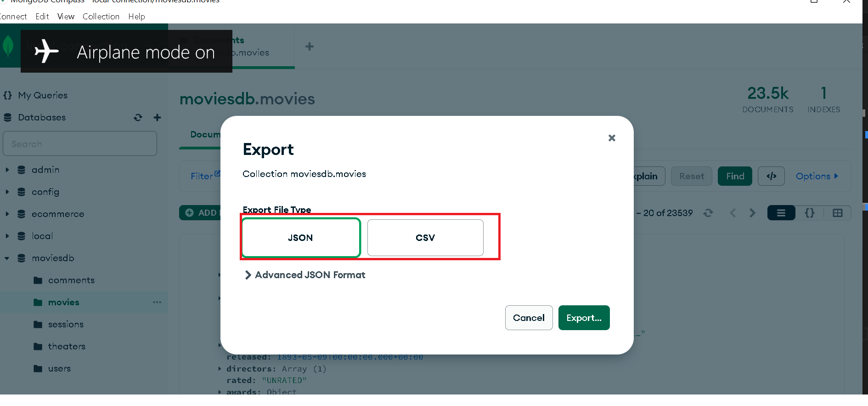Open the comments collection
The width and height of the screenshot is (868, 406).
[71, 280]
